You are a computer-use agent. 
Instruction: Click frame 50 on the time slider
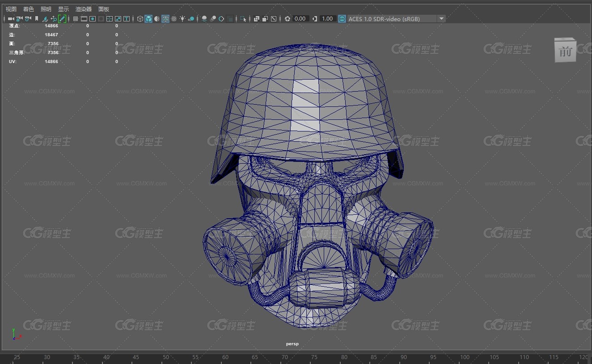pos(166,357)
